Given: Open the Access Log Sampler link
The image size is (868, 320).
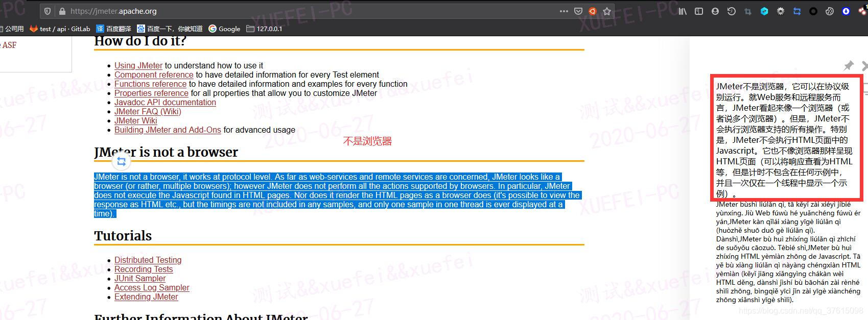Looking at the screenshot, I should 152,287.
